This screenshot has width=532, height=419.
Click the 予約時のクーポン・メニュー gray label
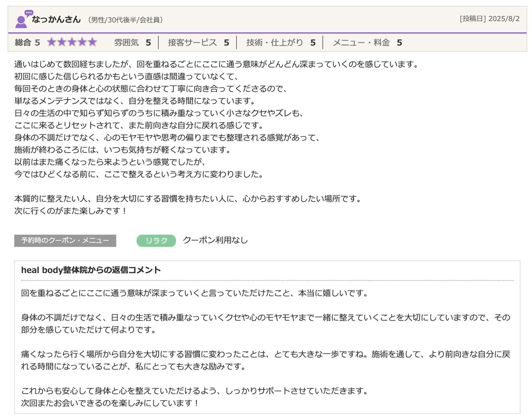click(x=65, y=241)
